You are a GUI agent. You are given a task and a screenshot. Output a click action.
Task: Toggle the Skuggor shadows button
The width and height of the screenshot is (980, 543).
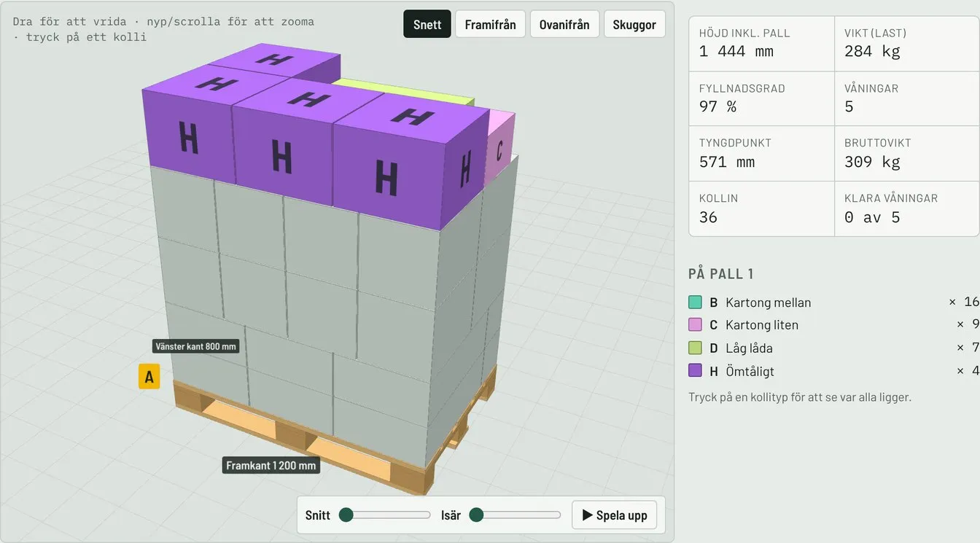coord(634,24)
